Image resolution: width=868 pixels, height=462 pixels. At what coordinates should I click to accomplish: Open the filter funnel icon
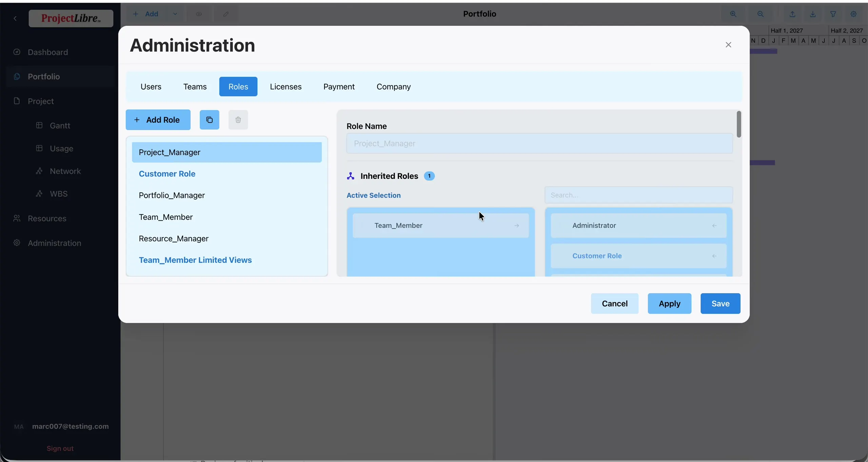pos(833,14)
